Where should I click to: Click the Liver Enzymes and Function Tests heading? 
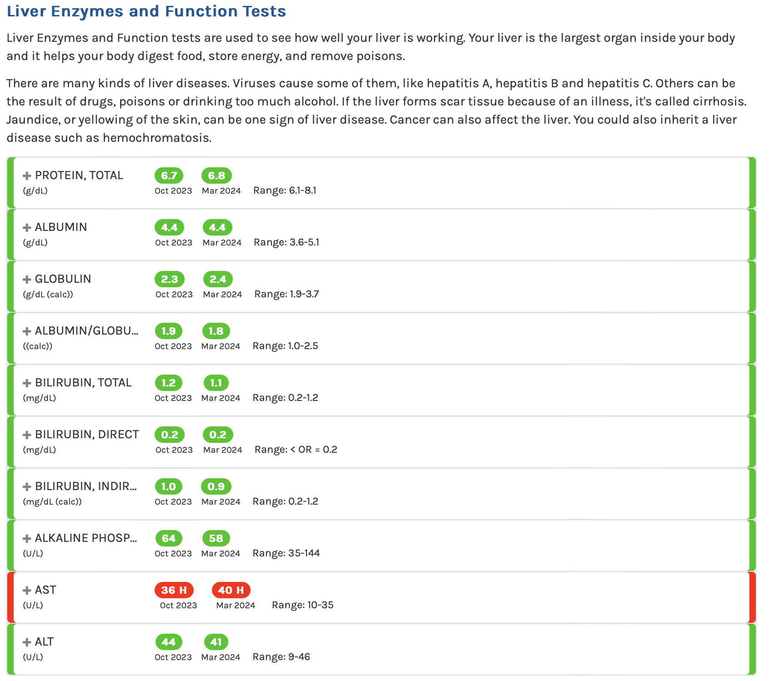146,11
